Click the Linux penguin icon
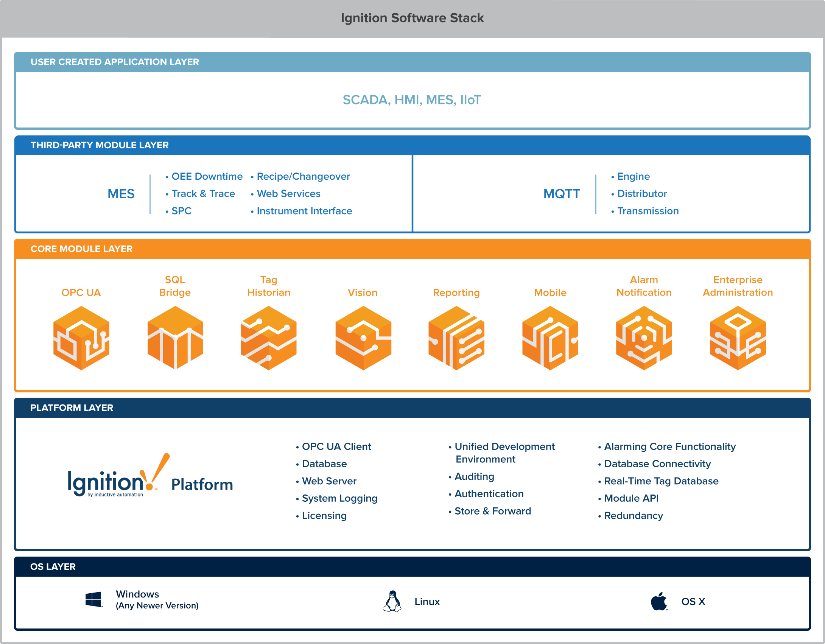This screenshot has width=825, height=644. 392,601
